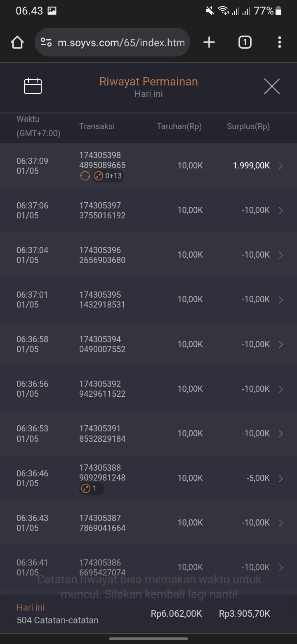The image size is (297, 644).
Task: Tap the site settings icon in address bar
Action: pos(46,42)
